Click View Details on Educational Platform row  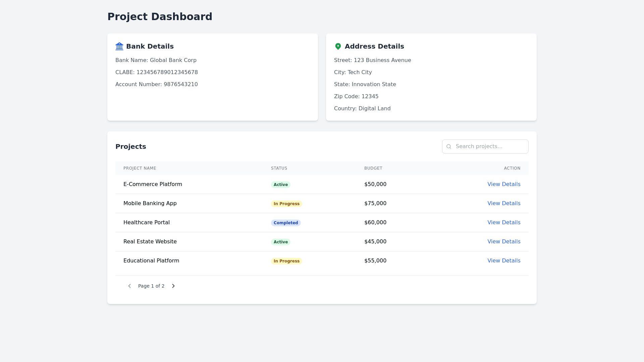click(504, 260)
